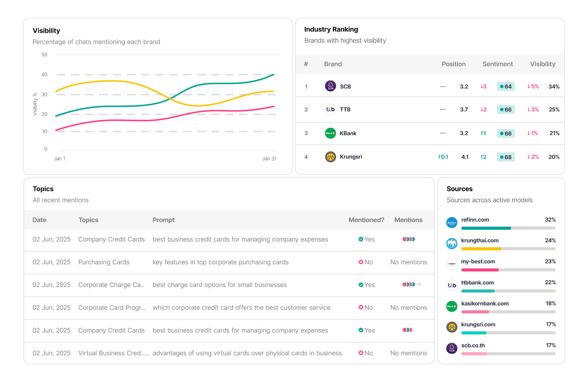The image size is (588, 382).
Task: Click the my-best.com pink progress bar
Action: [x=508, y=270]
